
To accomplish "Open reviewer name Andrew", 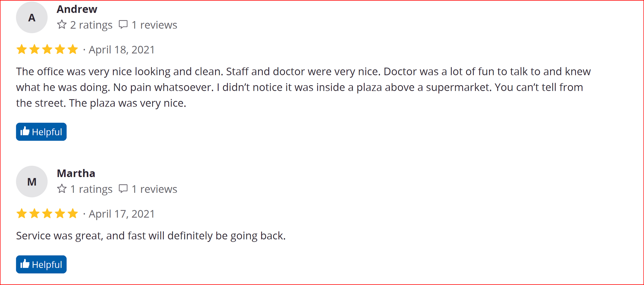I will [x=77, y=9].
